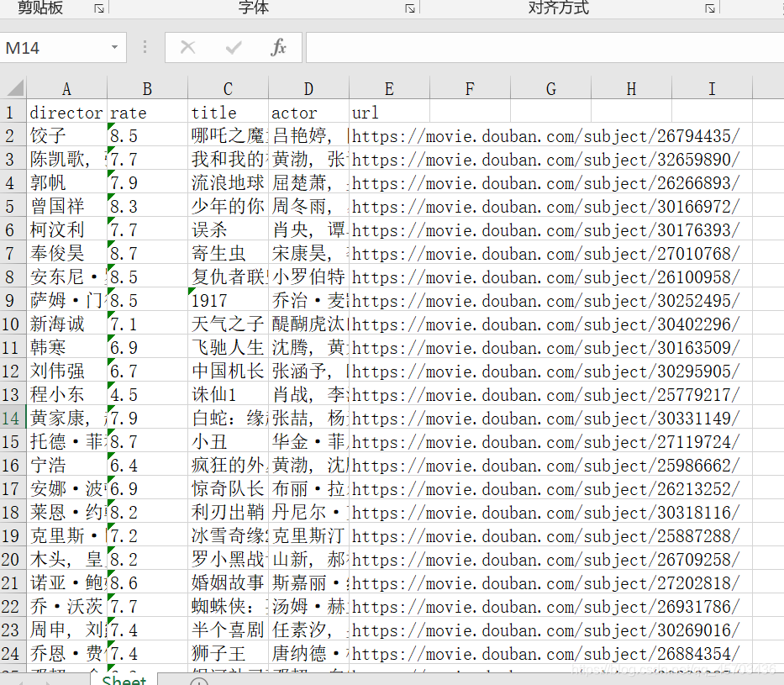
Task: Click the URL ending in 25779217/
Action: (x=545, y=394)
